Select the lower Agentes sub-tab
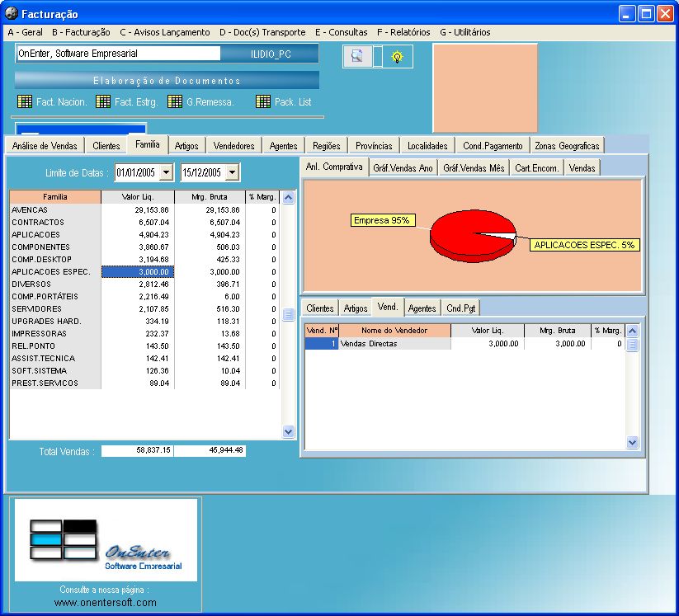The height and width of the screenshot is (616, 679). click(422, 308)
